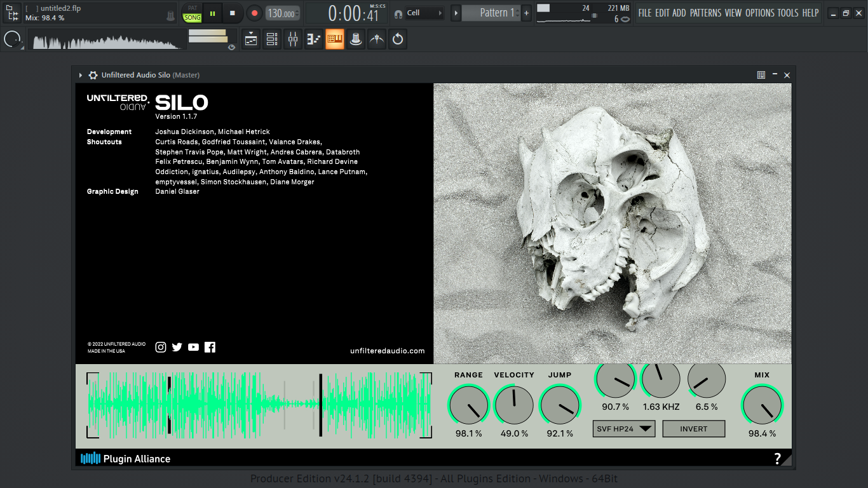The image size is (868, 488).
Task: Click the 98.1 % range value
Action: 468,433
